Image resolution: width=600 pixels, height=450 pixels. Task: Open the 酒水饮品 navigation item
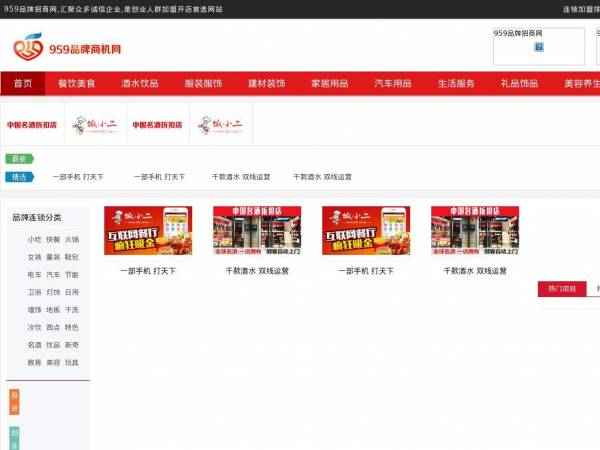point(140,83)
